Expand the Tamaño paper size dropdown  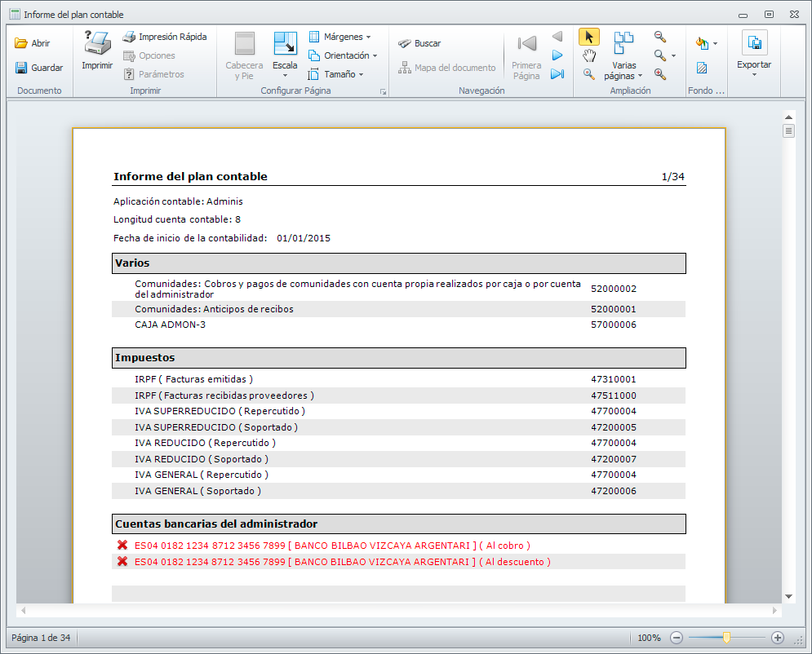[x=337, y=74]
